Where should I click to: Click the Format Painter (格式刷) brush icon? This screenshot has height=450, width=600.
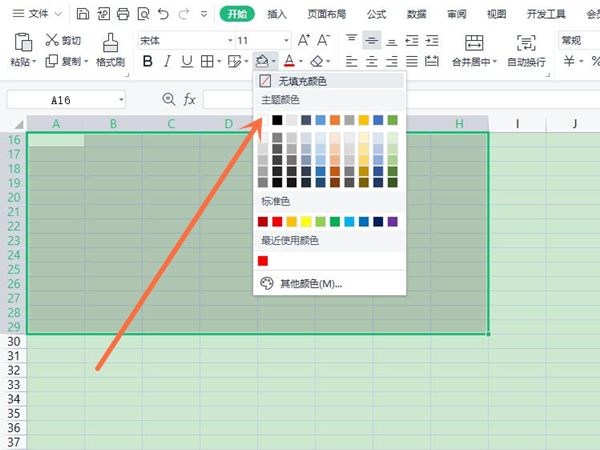(x=112, y=42)
